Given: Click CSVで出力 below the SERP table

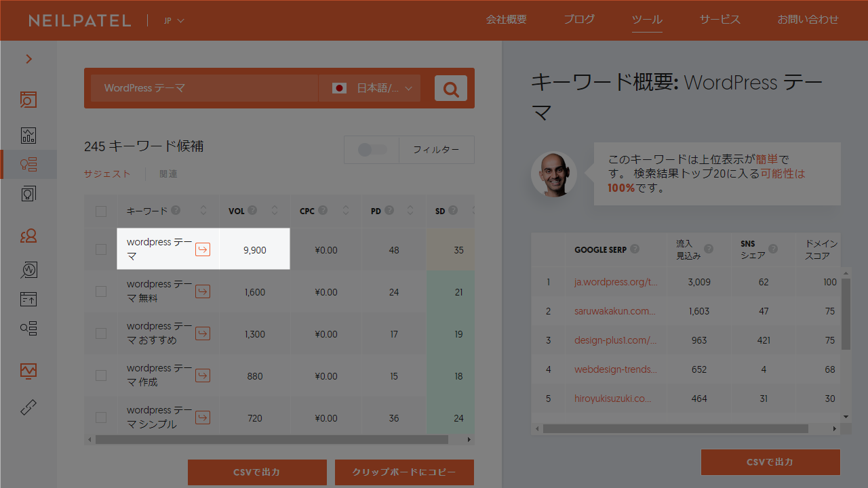Looking at the screenshot, I should (770, 462).
